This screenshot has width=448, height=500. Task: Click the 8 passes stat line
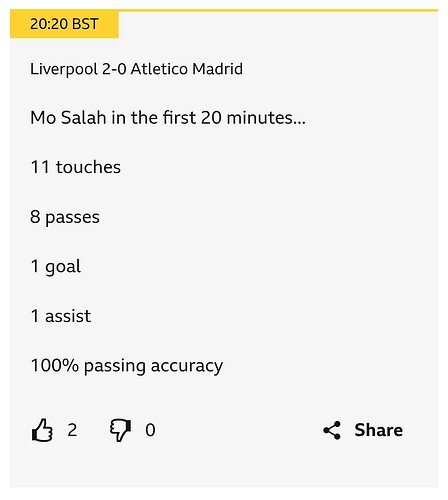tap(65, 217)
